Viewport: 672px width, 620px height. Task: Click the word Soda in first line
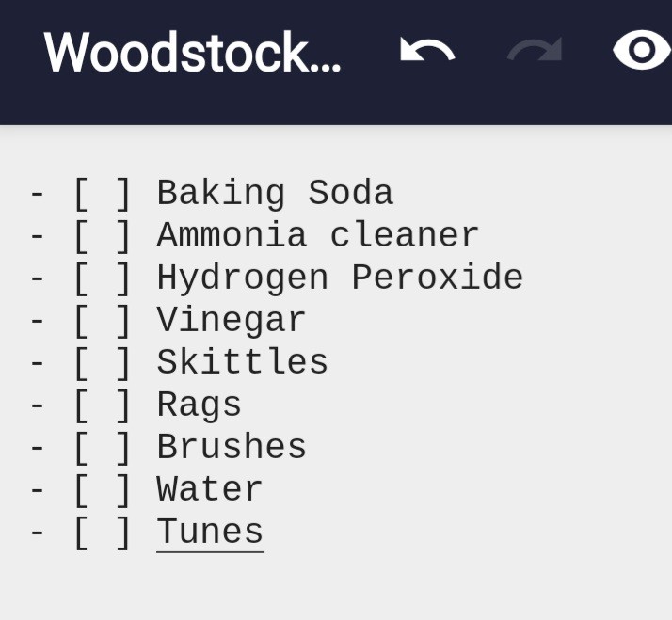tap(350, 192)
